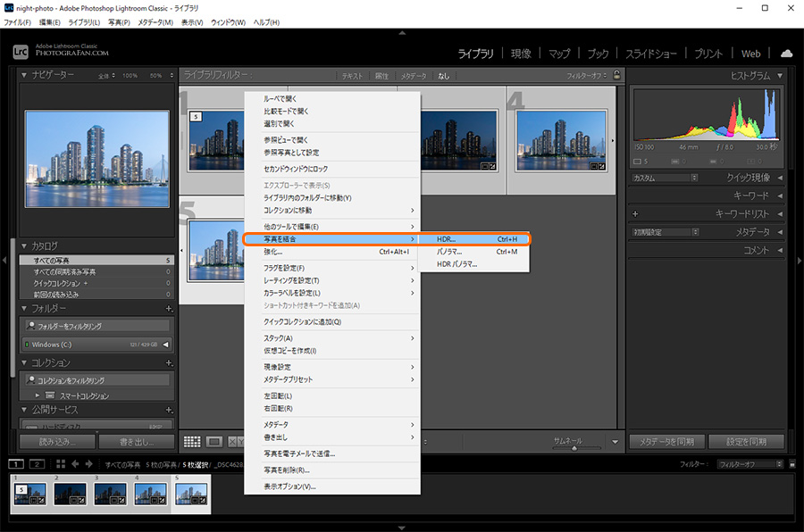Hide the left panel group with the edge arrow
The image size is (804, 532).
[4, 261]
